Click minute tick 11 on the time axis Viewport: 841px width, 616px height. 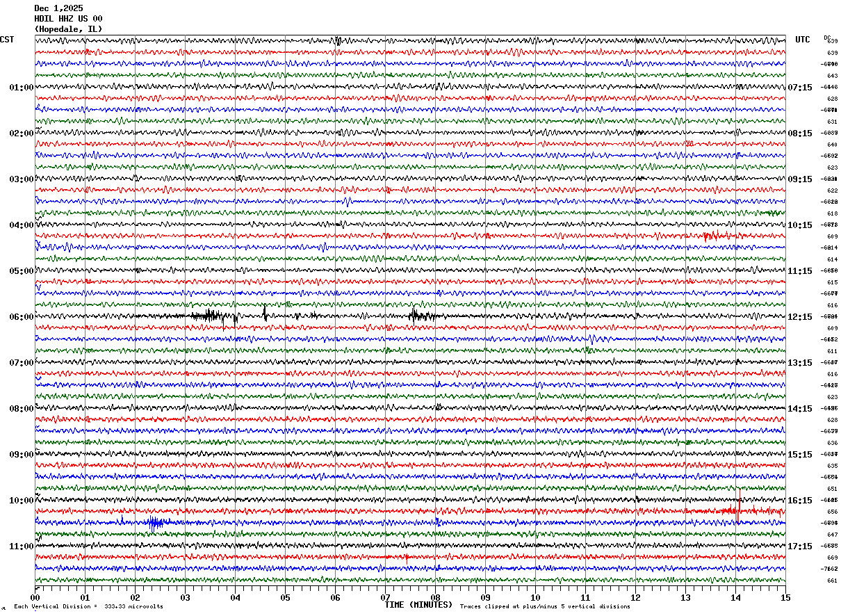pos(586,597)
